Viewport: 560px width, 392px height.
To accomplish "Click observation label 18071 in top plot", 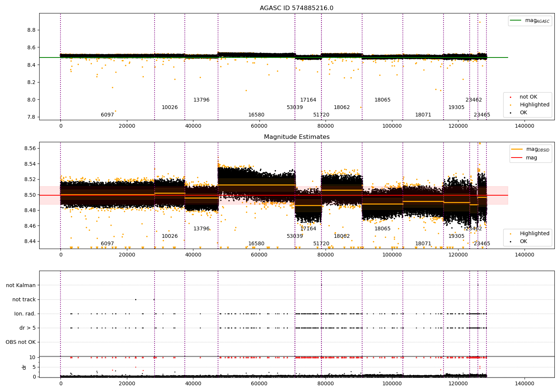I will click(x=423, y=115).
